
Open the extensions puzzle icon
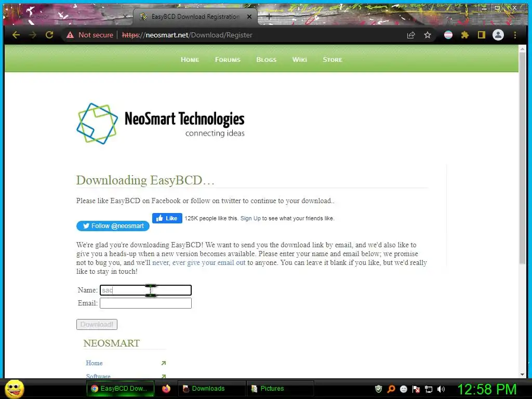465,35
